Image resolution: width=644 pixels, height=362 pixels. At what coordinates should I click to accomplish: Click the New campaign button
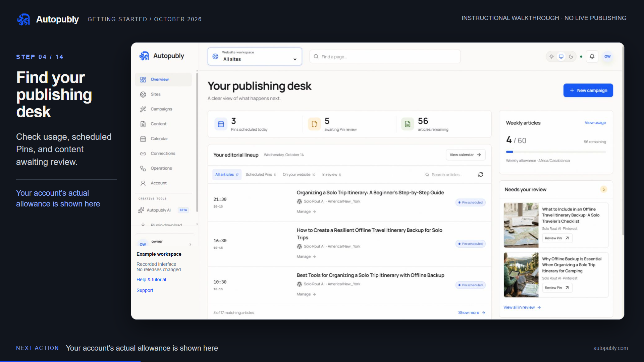click(588, 90)
